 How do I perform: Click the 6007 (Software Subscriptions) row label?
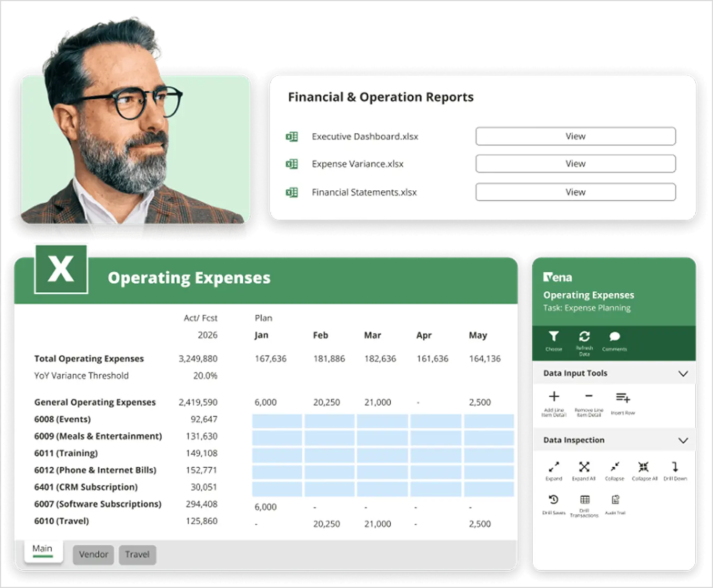98,504
